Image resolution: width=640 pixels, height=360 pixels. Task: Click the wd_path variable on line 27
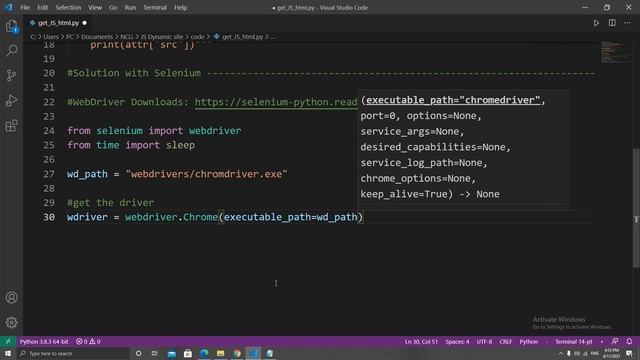coord(87,174)
